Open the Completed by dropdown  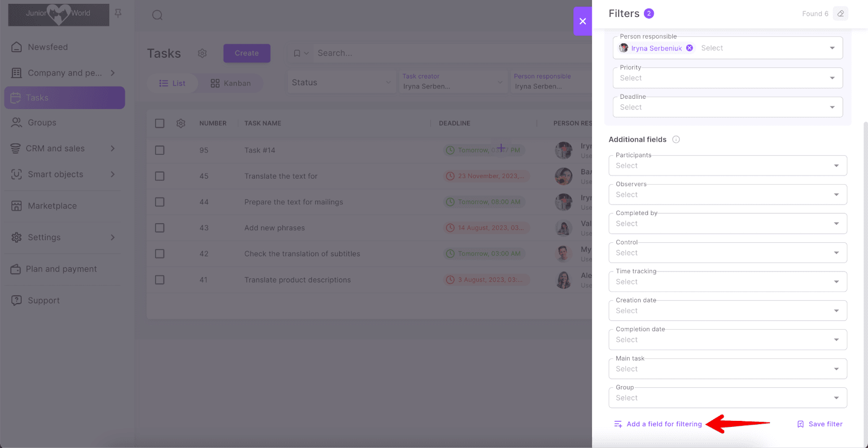coord(727,224)
